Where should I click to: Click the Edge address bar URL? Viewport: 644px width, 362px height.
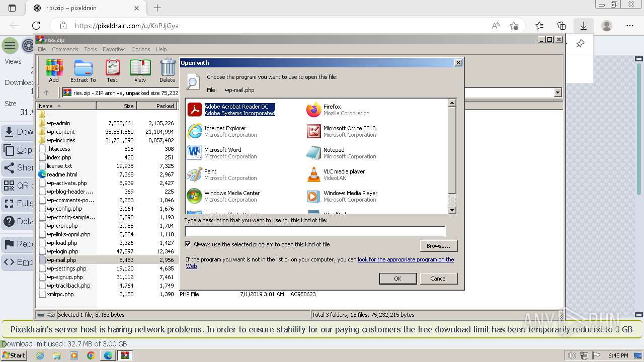coord(127,26)
